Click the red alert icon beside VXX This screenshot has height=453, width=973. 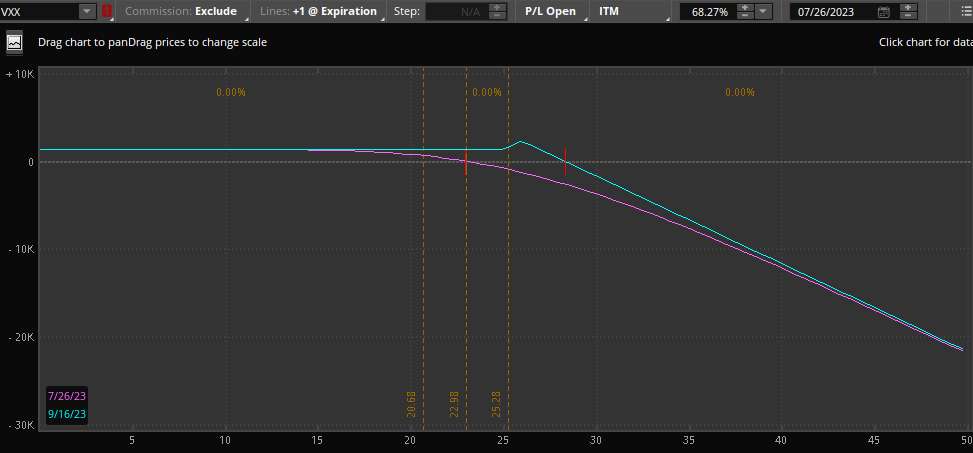click(107, 12)
